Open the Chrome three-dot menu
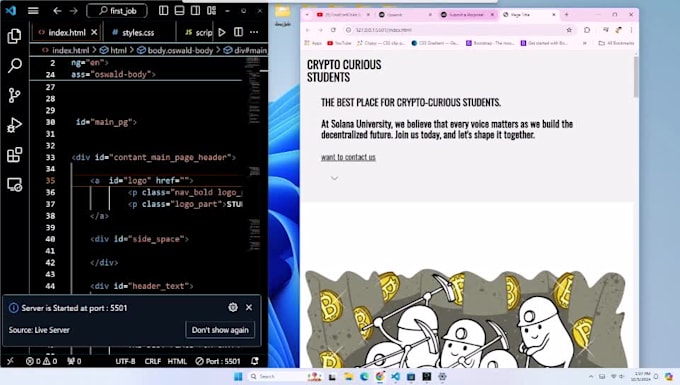This screenshot has width=680, height=385. [x=631, y=30]
